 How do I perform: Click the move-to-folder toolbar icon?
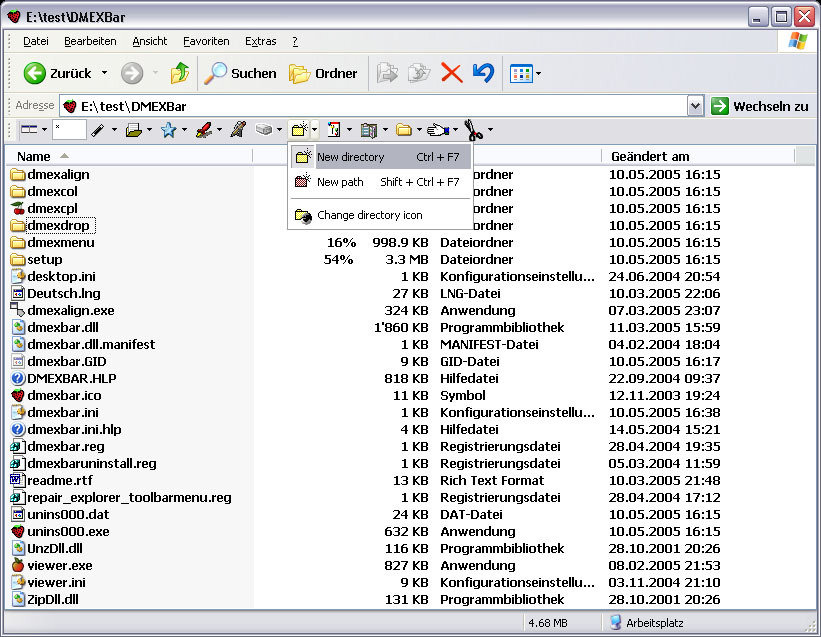point(387,73)
